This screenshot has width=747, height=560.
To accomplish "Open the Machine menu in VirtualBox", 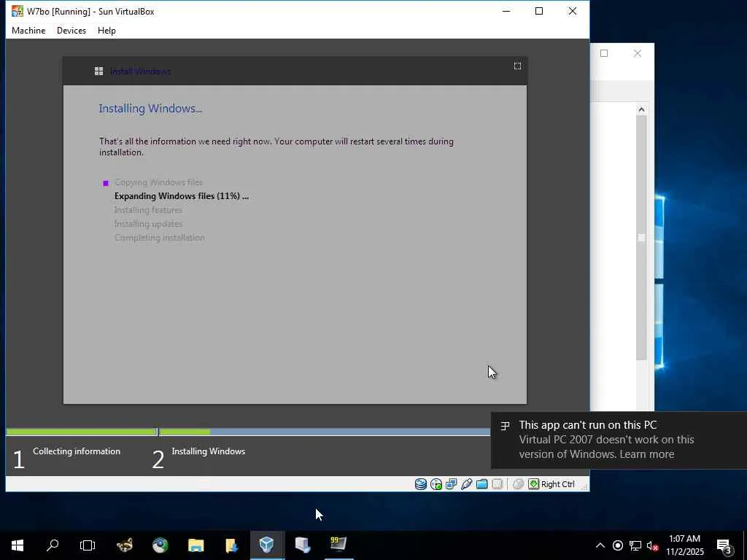I will 28,31.
